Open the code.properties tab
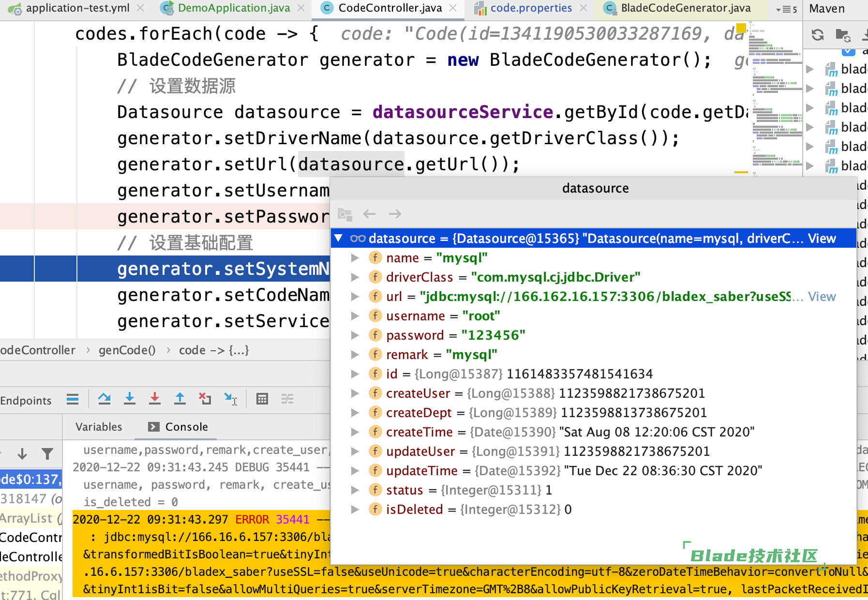This screenshot has width=868, height=600. (x=531, y=8)
